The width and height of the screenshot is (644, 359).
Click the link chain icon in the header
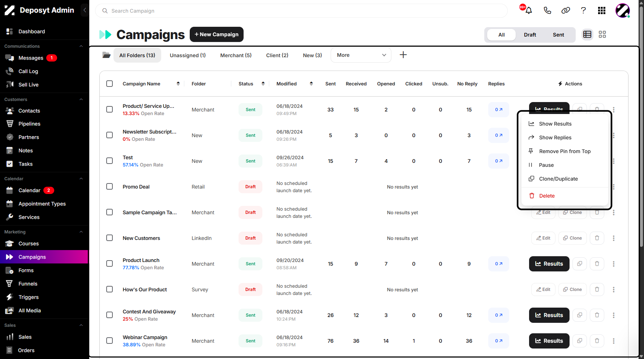[566, 10]
